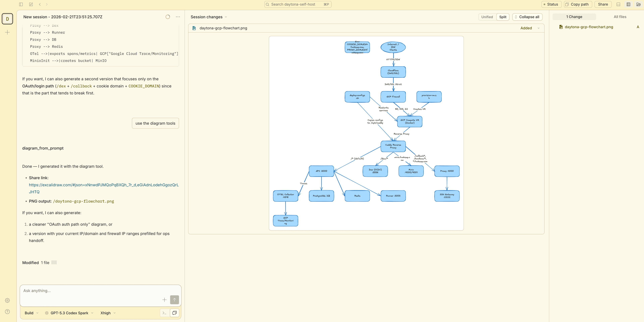Viewport: 644px width, 322px height.
Task: Toggle the left sidebar panel icon
Action: point(21,4)
